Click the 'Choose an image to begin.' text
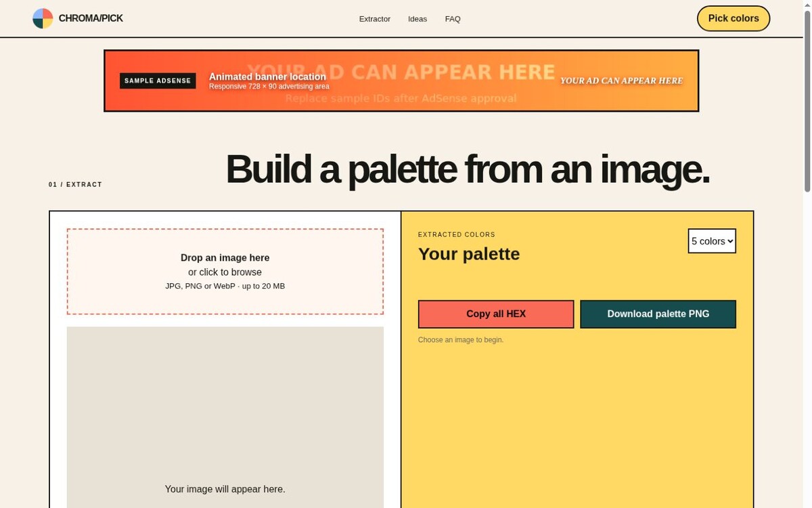The width and height of the screenshot is (812, 508). (461, 340)
